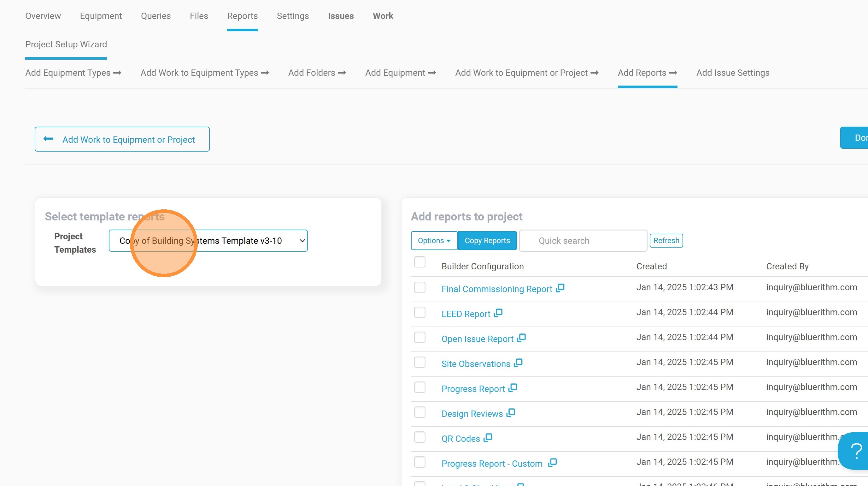This screenshot has width=868, height=486.
Task: Switch to the Settings tab
Action: coord(292,16)
